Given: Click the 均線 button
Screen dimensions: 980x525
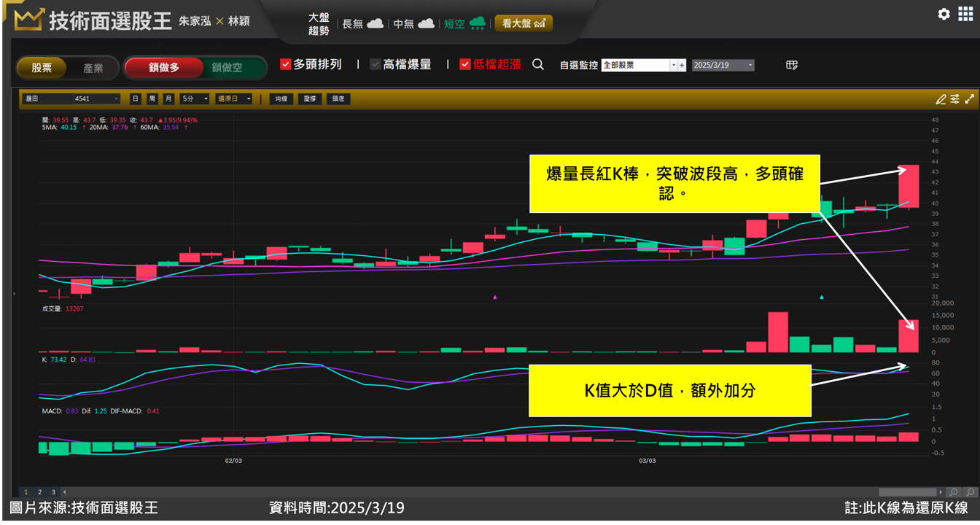Looking at the screenshot, I should click(281, 98).
